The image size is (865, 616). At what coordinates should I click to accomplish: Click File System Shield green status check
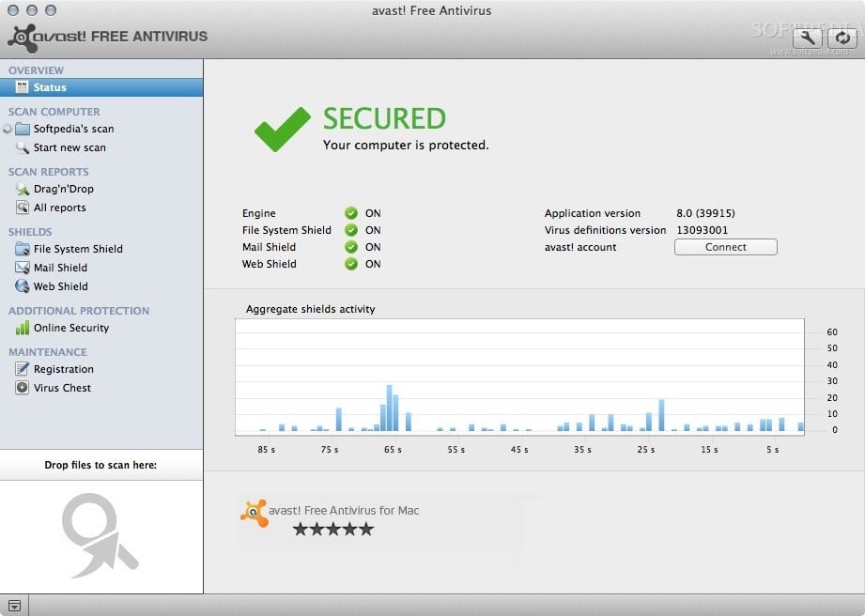(x=351, y=230)
